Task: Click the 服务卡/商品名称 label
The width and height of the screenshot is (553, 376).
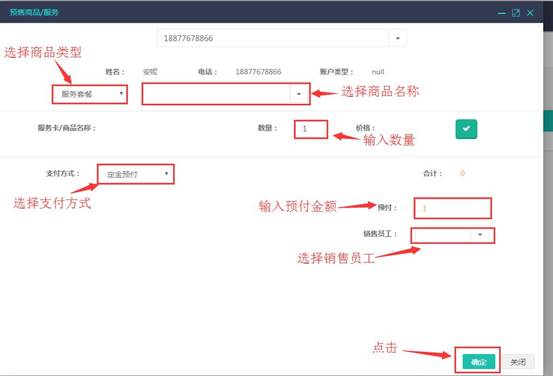Action: [x=67, y=128]
